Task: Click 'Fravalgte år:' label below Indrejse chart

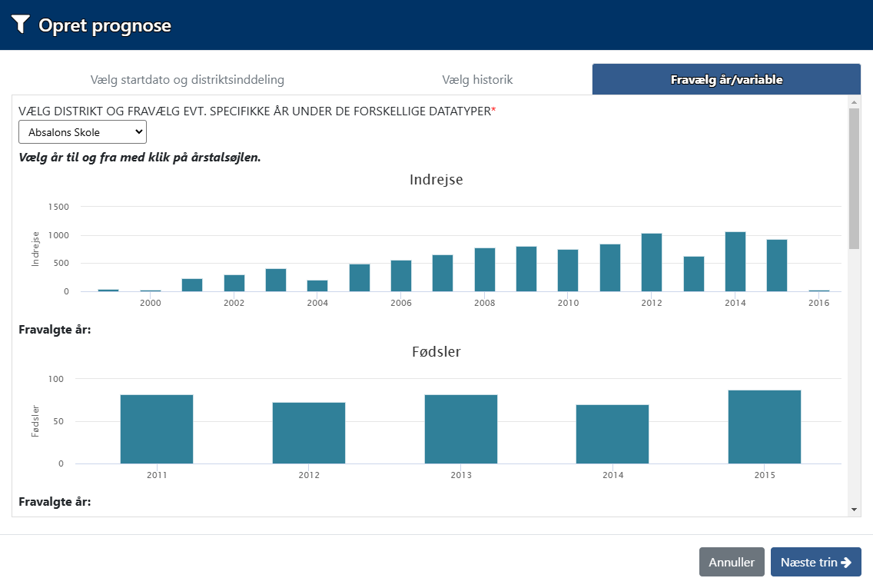Action: [55, 330]
